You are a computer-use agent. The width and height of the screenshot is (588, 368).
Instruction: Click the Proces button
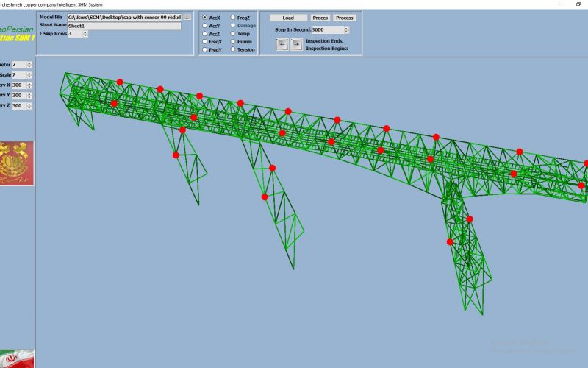click(x=320, y=18)
